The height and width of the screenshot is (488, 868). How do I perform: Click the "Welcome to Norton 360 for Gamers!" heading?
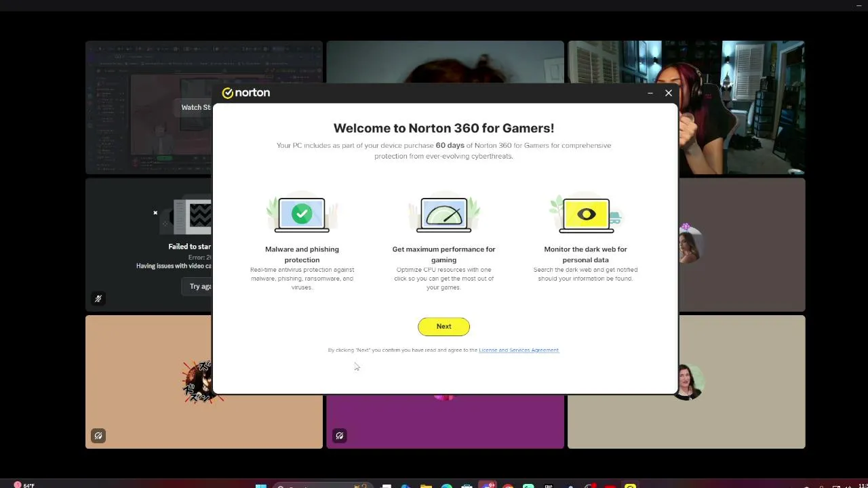tap(443, 128)
